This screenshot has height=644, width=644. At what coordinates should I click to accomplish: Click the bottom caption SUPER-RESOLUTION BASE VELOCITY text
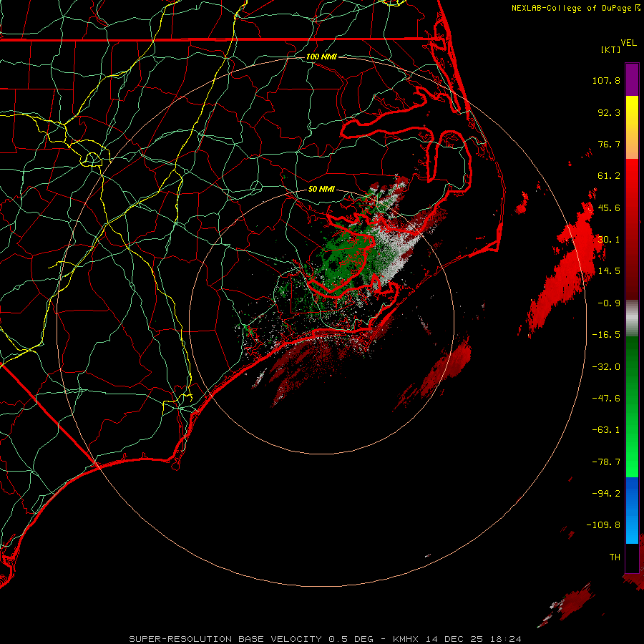[225, 639]
